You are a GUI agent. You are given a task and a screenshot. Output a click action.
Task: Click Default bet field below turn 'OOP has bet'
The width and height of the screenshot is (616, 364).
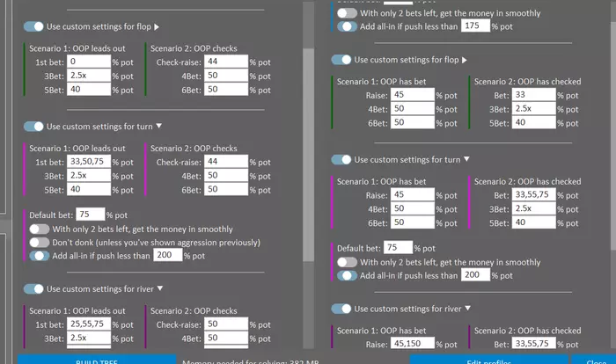398,247
